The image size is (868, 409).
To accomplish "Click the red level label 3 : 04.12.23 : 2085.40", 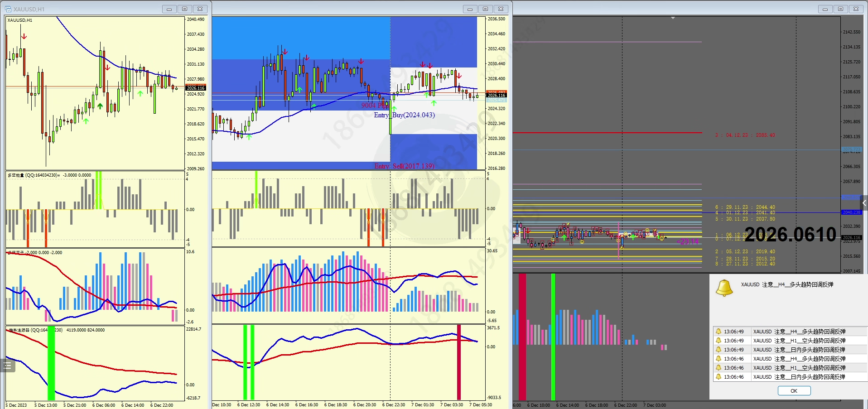I will (x=745, y=135).
